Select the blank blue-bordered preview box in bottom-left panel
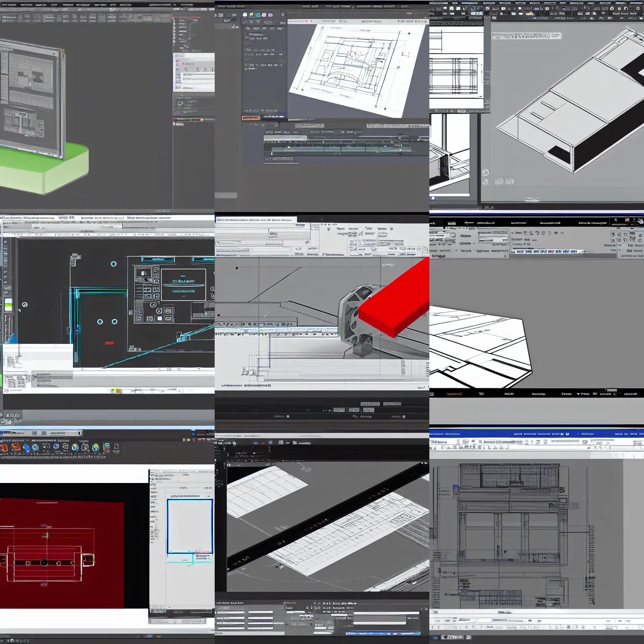This screenshot has height=644, width=644. pyautogui.click(x=190, y=526)
